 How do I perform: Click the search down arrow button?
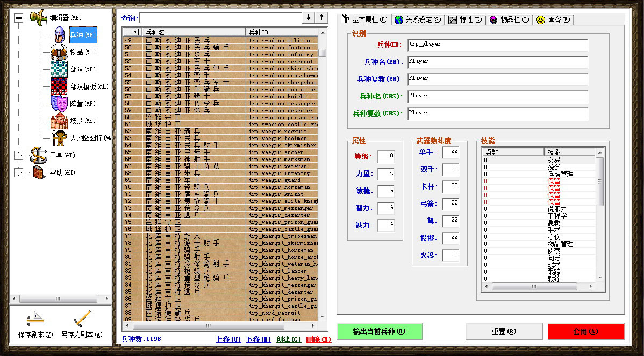(x=309, y=18)
